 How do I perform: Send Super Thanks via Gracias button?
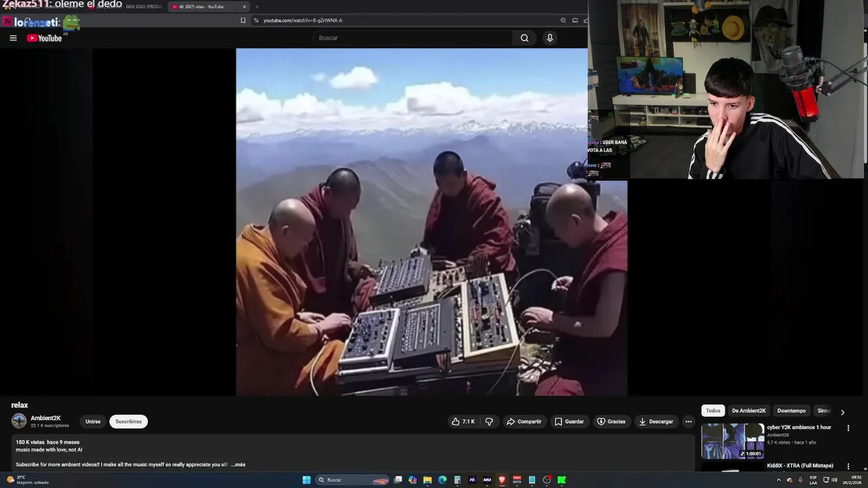pos(611,422)
